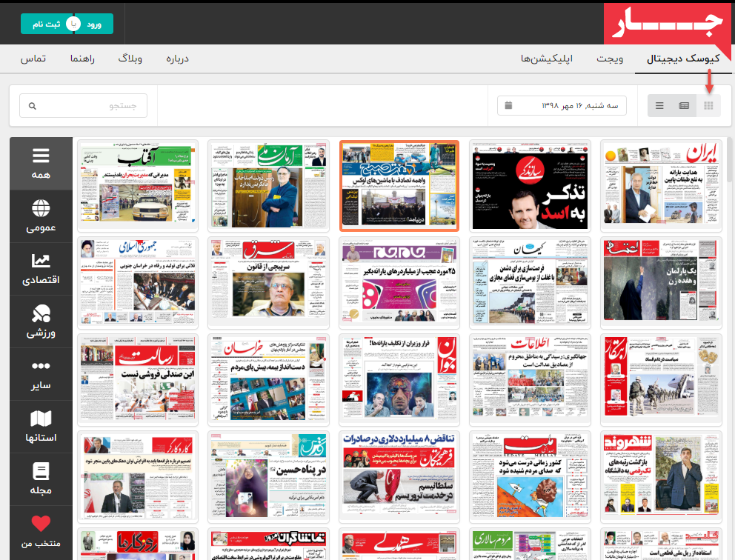Show منتخب من heart favorites
Screen dimensions: 735x560
pos(41,533)
